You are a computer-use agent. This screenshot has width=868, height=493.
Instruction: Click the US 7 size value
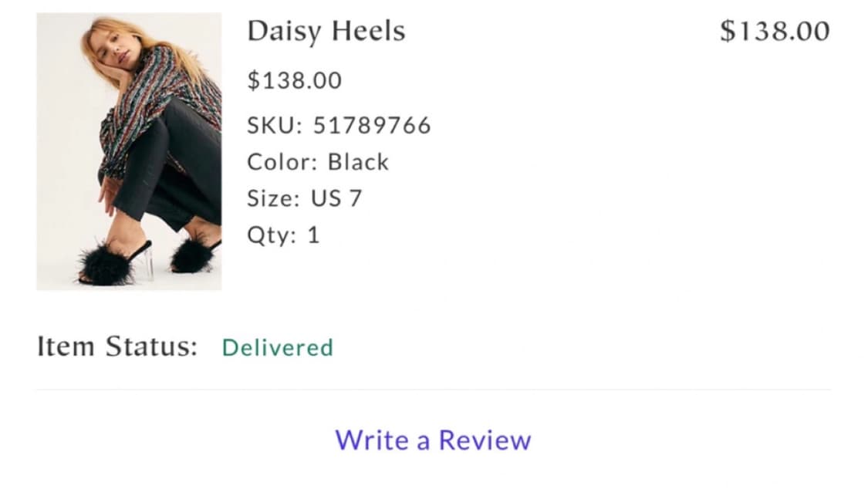click(x=336, y=198)
